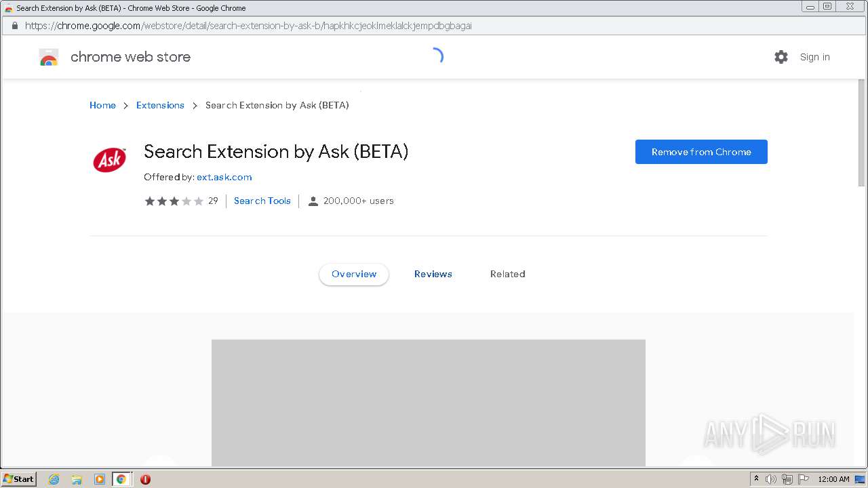This screenshot has width=868, height=488.
Task: Click the address bar padlock icon
Action: click(14, 26)
